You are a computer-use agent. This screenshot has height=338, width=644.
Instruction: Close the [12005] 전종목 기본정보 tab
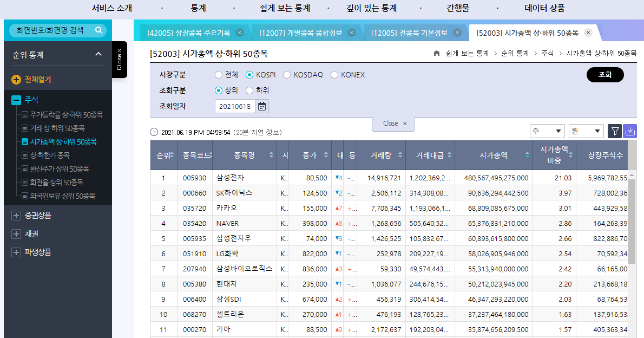pyautogui.click(x=457, y=33)
